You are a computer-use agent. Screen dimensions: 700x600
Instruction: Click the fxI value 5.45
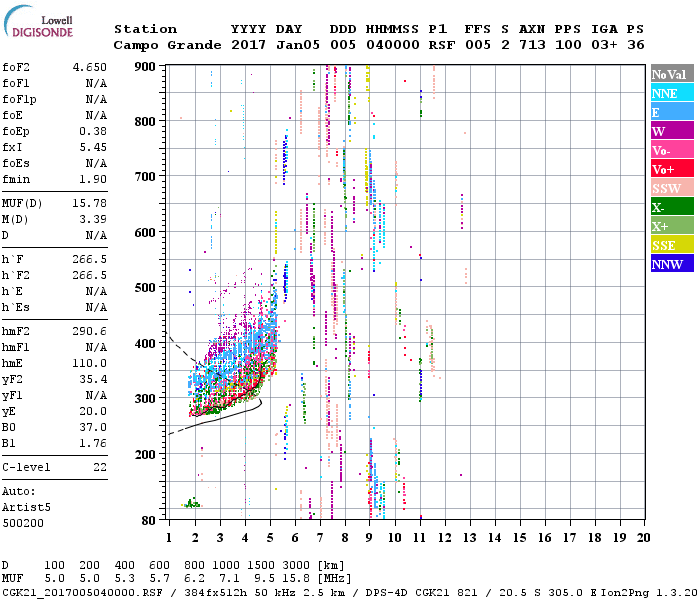pos(93,147)
